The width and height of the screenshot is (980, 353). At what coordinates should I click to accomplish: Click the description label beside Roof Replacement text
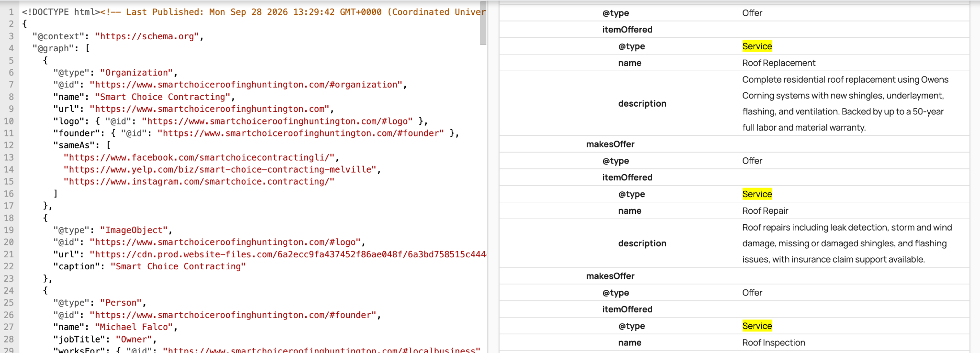pyautogui.click(x=642, y=104)
